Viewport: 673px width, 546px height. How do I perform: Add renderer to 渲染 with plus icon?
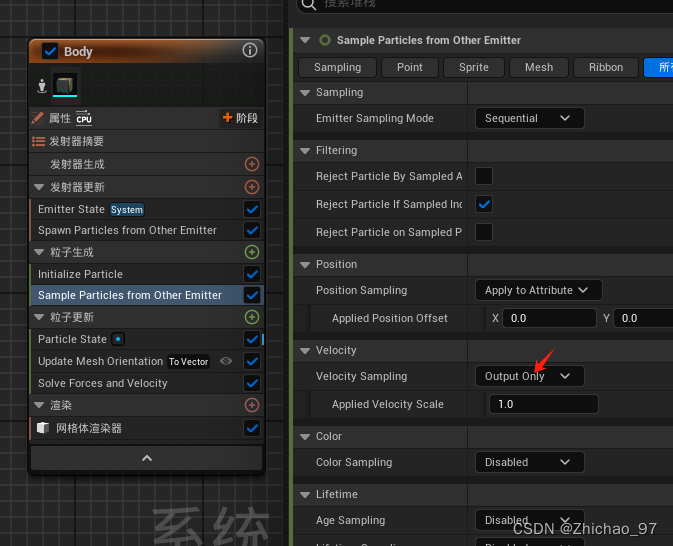[x=252, y=405]
